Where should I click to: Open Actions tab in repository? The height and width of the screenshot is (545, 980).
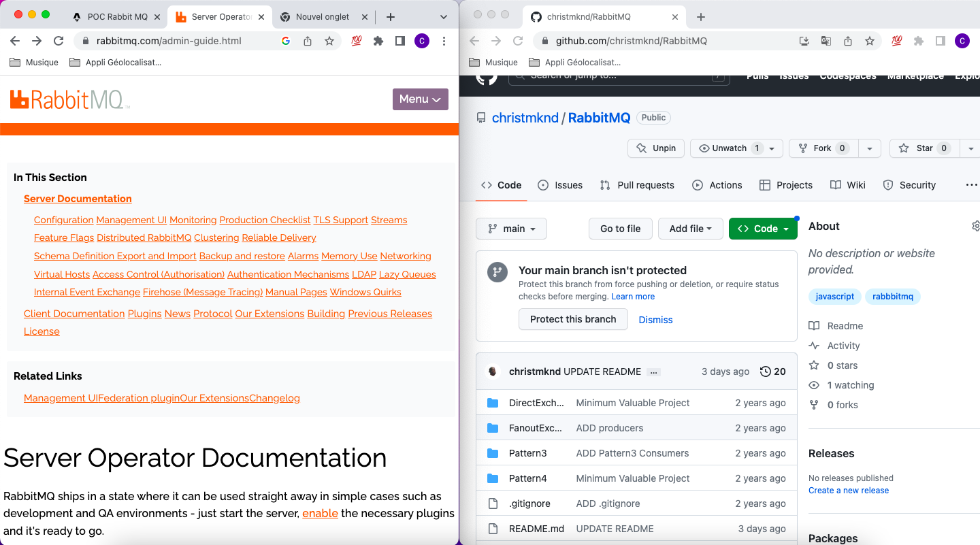click(717, 185)
